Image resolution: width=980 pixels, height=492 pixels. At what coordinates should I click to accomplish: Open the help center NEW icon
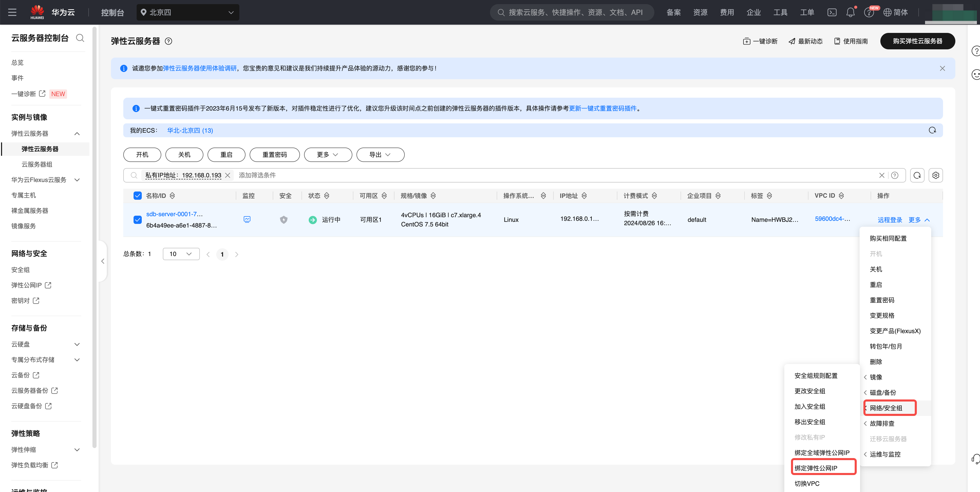(x=869, y=12)
